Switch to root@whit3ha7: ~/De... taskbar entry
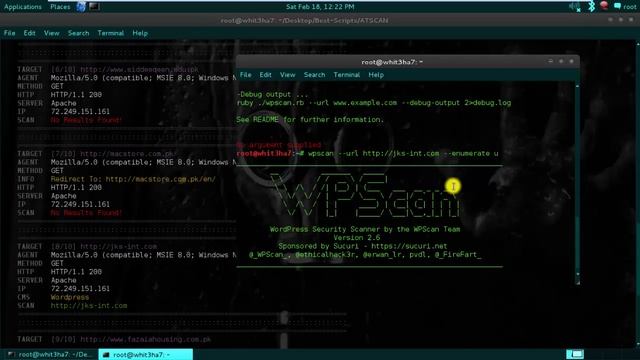 (51, 354)
